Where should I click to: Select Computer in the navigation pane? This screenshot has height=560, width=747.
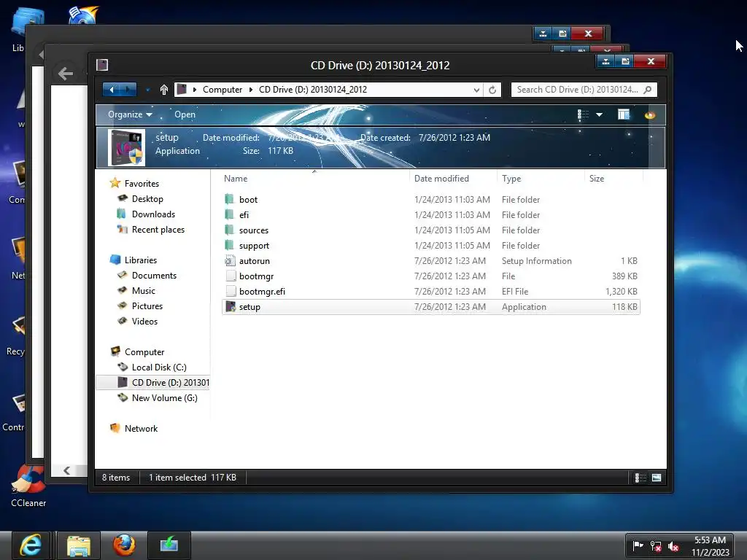pyautogui.click(x=144, y=352)
